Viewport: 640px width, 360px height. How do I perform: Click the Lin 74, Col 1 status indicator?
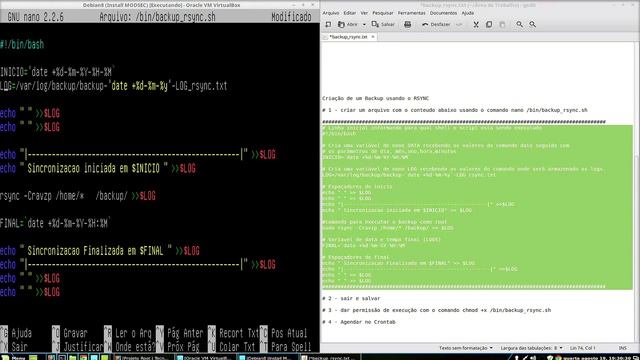582,348
